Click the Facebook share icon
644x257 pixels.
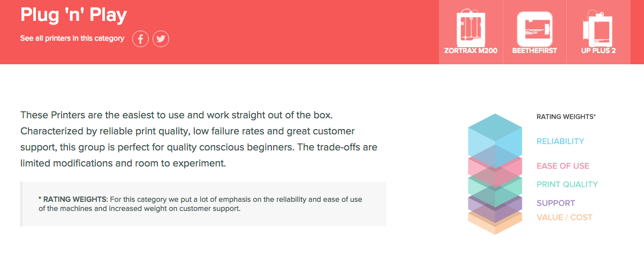(140, 39)
